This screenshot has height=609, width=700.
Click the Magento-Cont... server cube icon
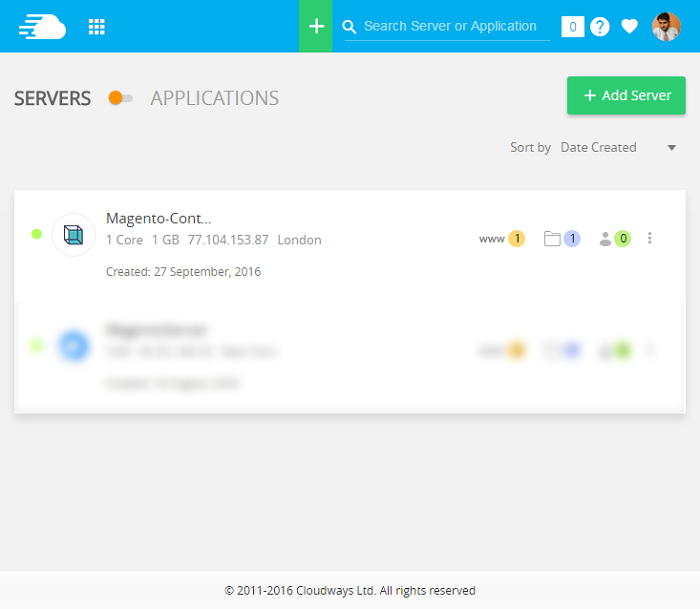[x=73, y=235]
